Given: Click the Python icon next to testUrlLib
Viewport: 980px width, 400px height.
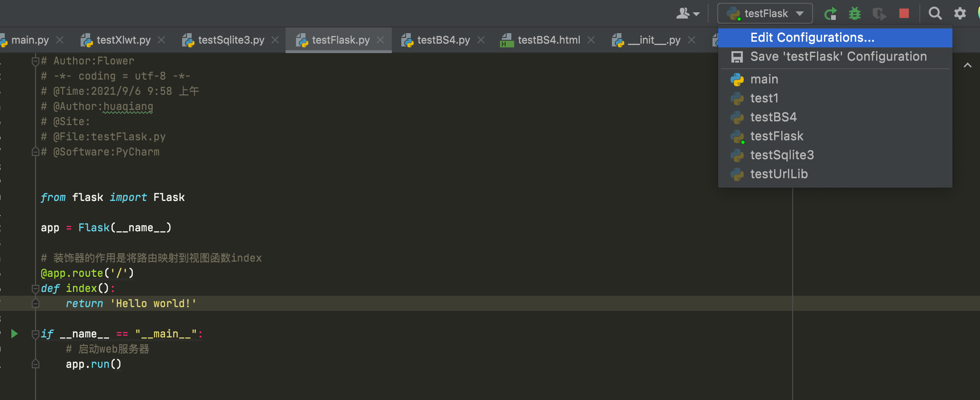Looking at the screenshot, I should [x=737, y=174].
